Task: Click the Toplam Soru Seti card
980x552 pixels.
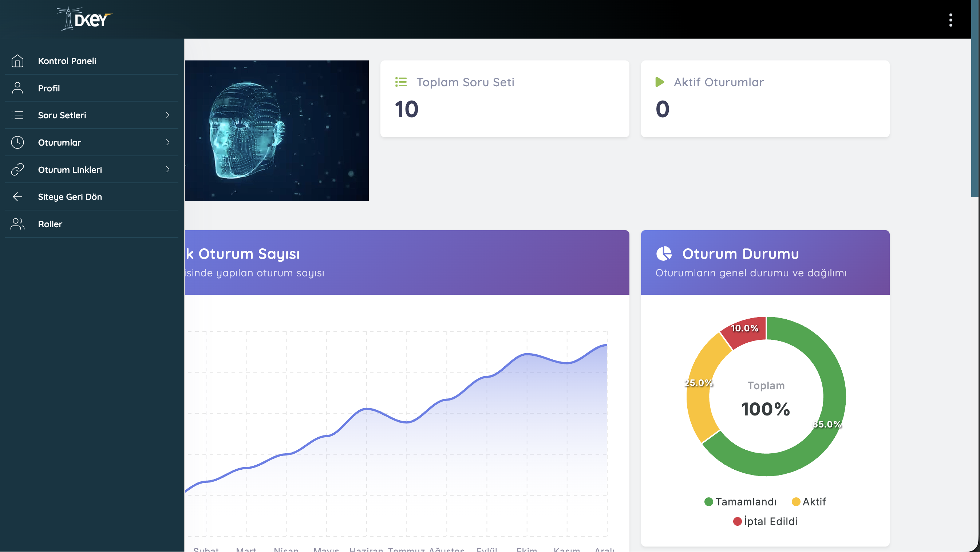Action: pyautogui.click(x=505, y=99)
